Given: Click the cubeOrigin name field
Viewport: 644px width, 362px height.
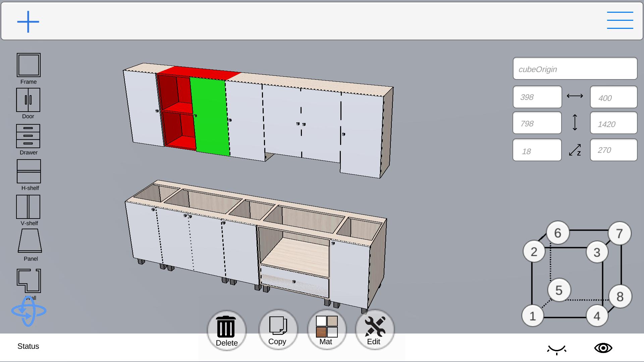Looking at the screenshot, I should point(575,69).
